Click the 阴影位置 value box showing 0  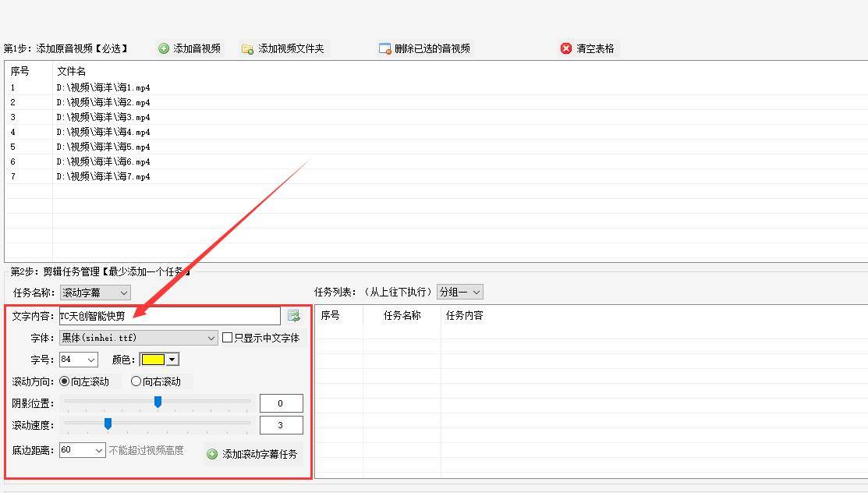point(282,403)
